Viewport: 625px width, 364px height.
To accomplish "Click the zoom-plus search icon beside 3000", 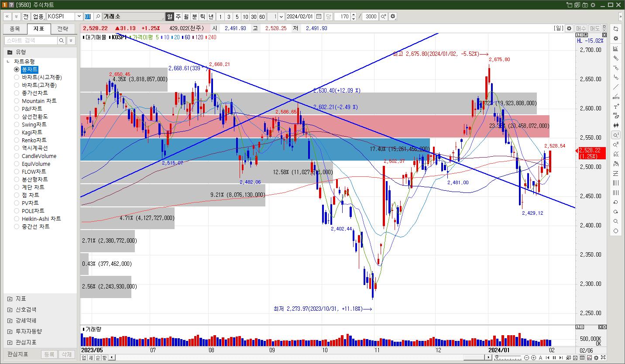I will click(x=383, y=17).
